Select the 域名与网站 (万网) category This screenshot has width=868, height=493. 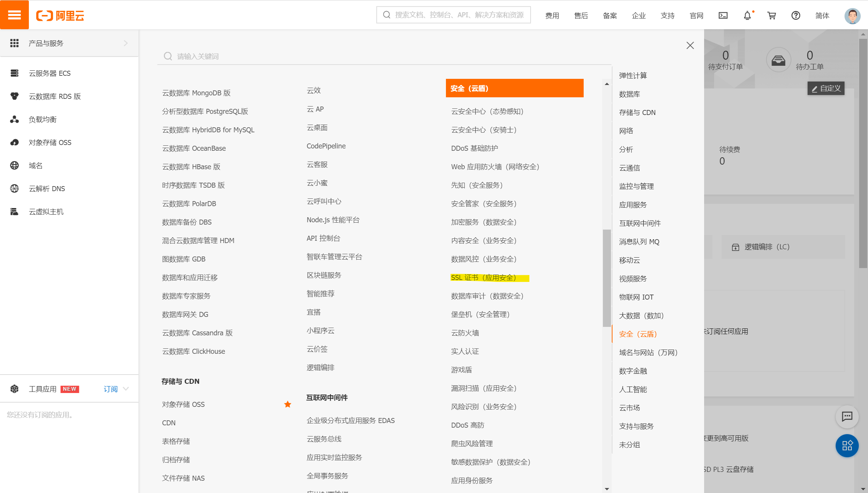click(x=648, y=352)
